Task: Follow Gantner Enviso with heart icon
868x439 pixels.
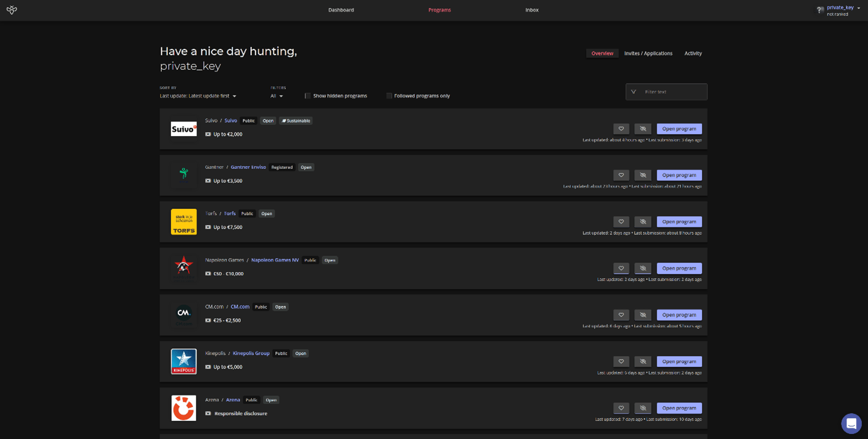Action: 621,175
